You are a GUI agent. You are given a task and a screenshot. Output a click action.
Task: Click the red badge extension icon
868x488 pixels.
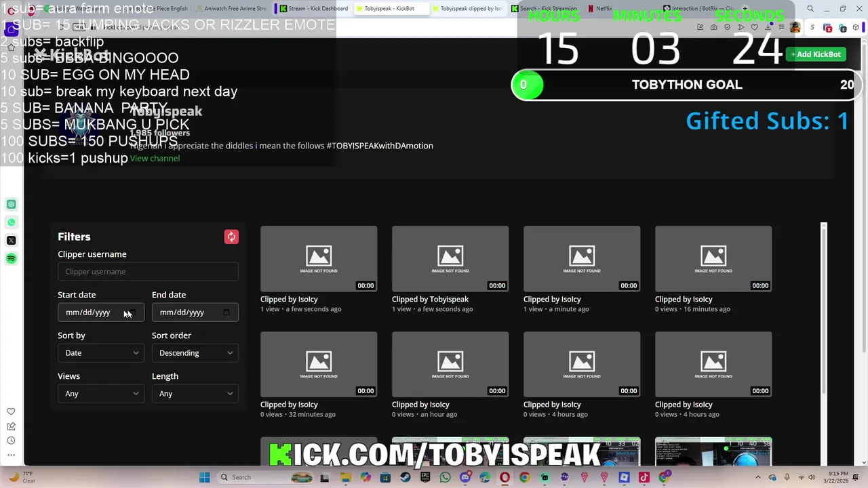coord(828,28)
